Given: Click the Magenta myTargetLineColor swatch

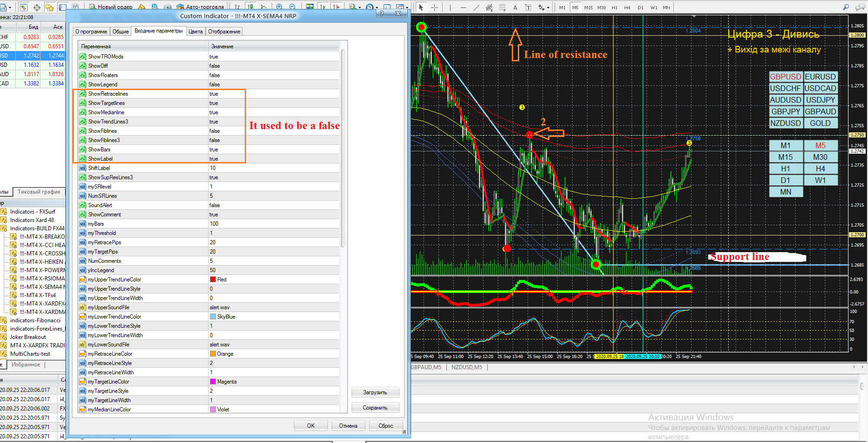Looking at the screenshot, I should tap(213, 382).
